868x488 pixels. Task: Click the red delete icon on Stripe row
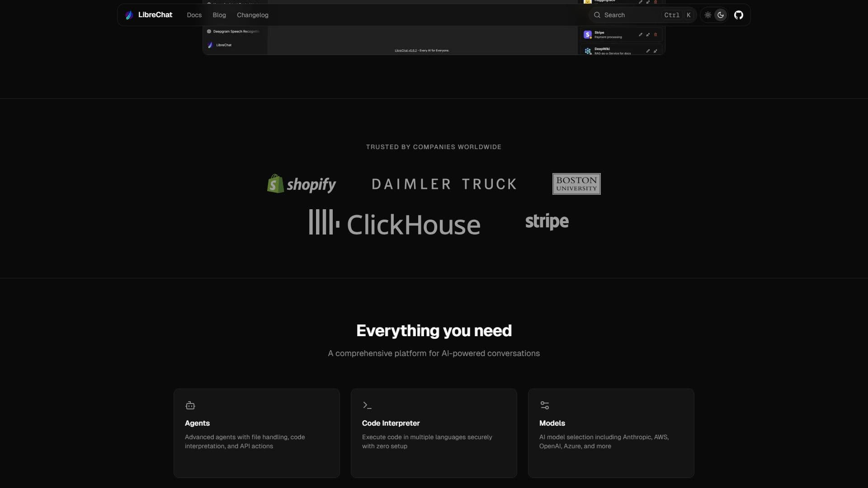[655, 34]
